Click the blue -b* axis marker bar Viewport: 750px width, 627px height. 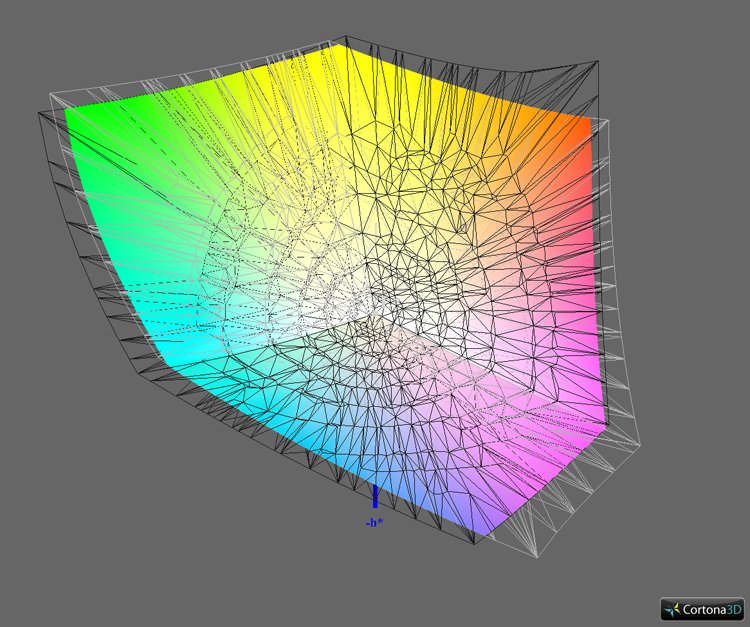pos(375,496)
